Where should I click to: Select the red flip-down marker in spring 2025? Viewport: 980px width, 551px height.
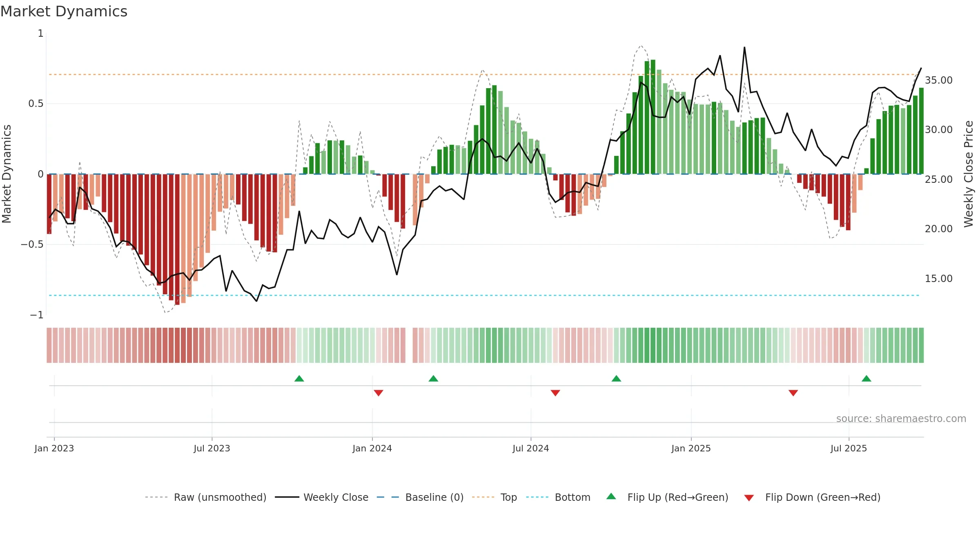coord(793,393)
